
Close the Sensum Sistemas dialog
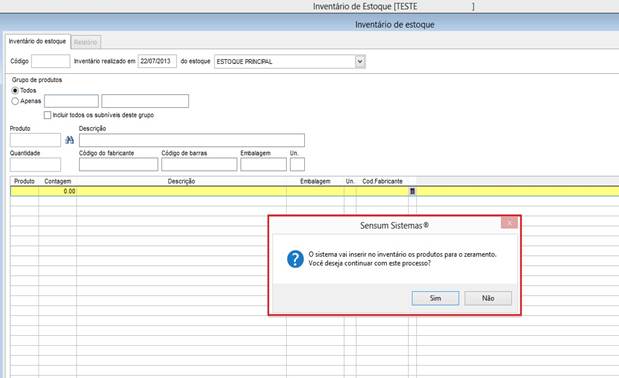pos(509,223)
